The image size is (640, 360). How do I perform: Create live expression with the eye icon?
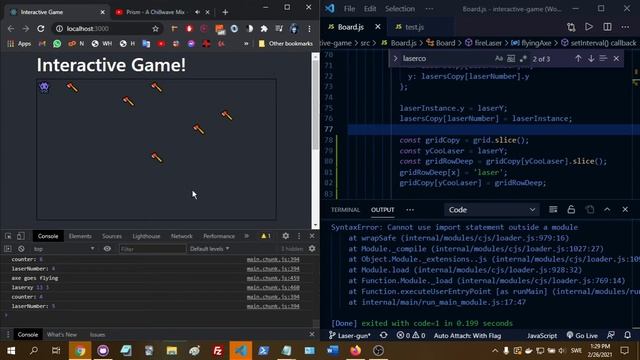click(x=107, y=249)
